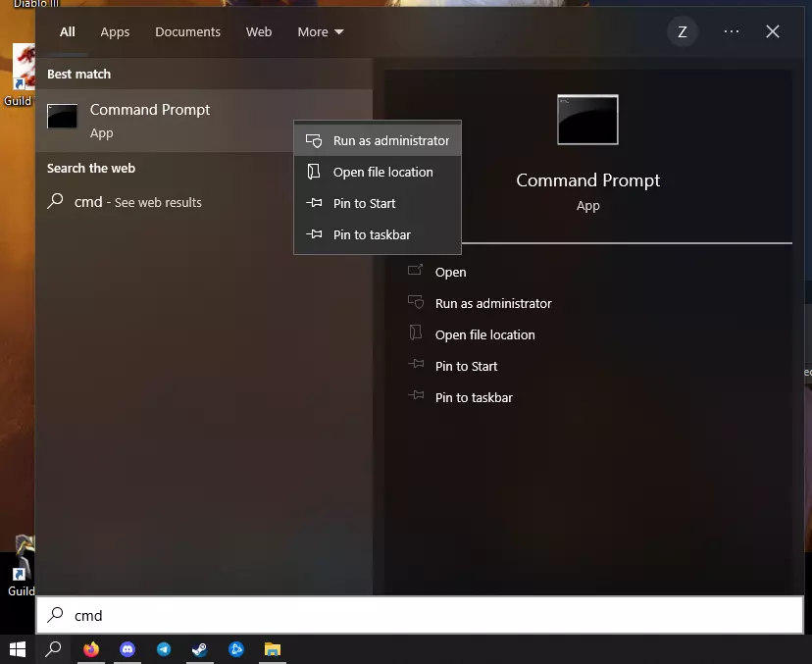This screenshot has height=664, width=812.
Task: Close the search panel with X
Action: pyautogui.click(x=773, y=31)
